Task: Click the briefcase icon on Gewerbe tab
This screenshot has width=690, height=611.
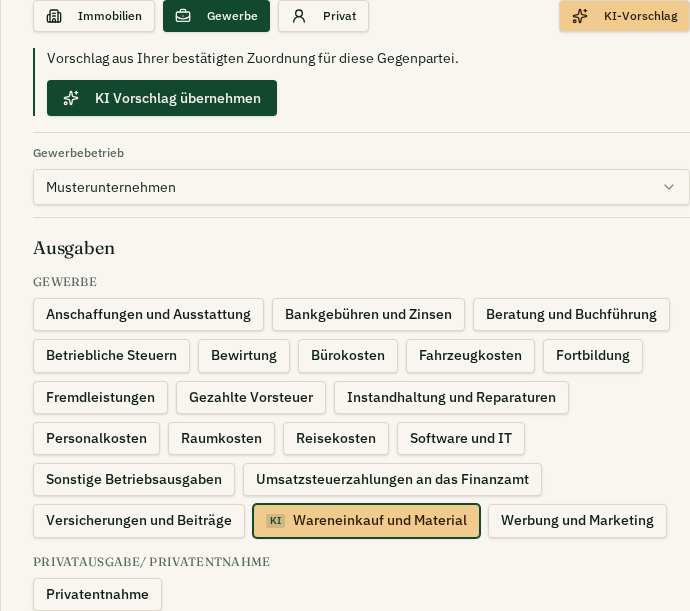Action: 183,16
